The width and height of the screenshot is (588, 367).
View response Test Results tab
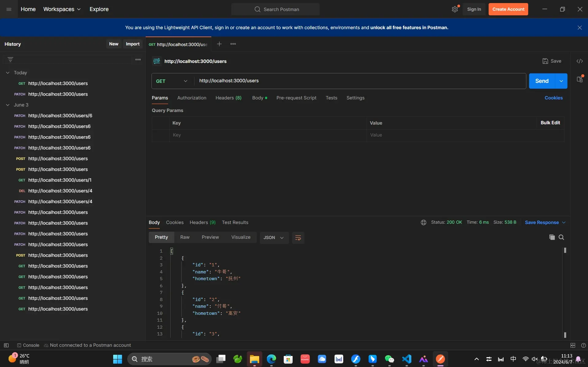[x=235, y=222]
